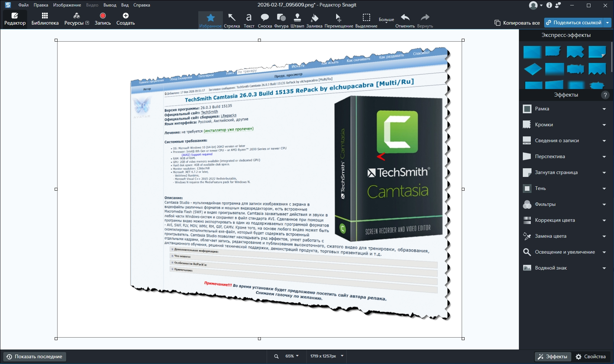Select the Текст tool
614x364 pixels.
coord(249,20)
